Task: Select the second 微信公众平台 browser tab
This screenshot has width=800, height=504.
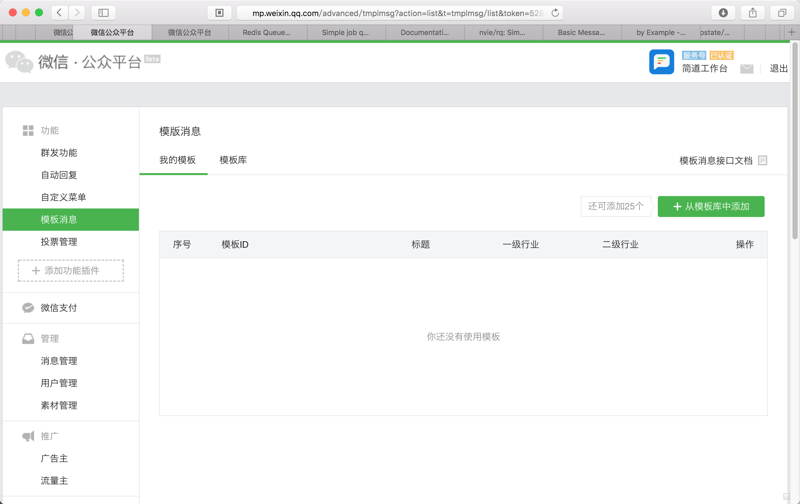Action: coord(190,32)
